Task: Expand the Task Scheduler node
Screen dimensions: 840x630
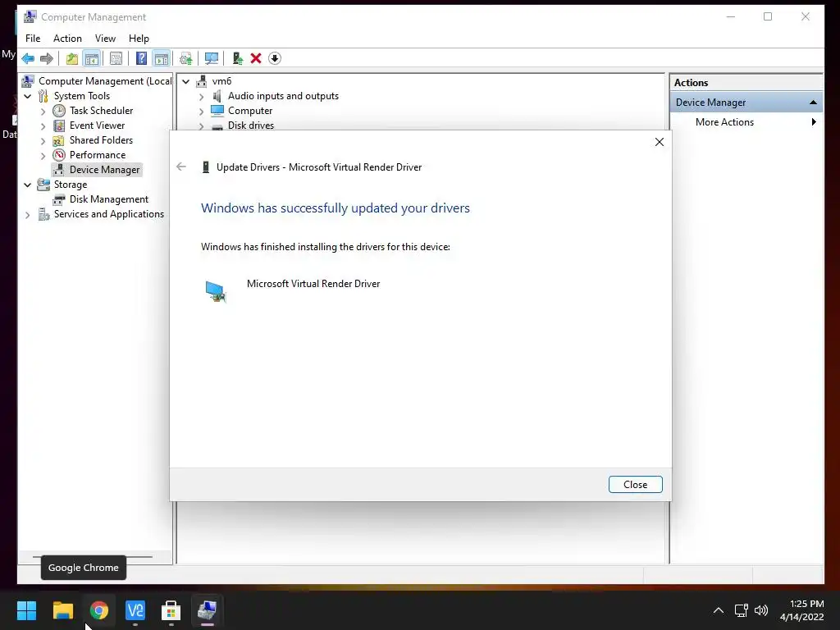Action: coord(43,111)
